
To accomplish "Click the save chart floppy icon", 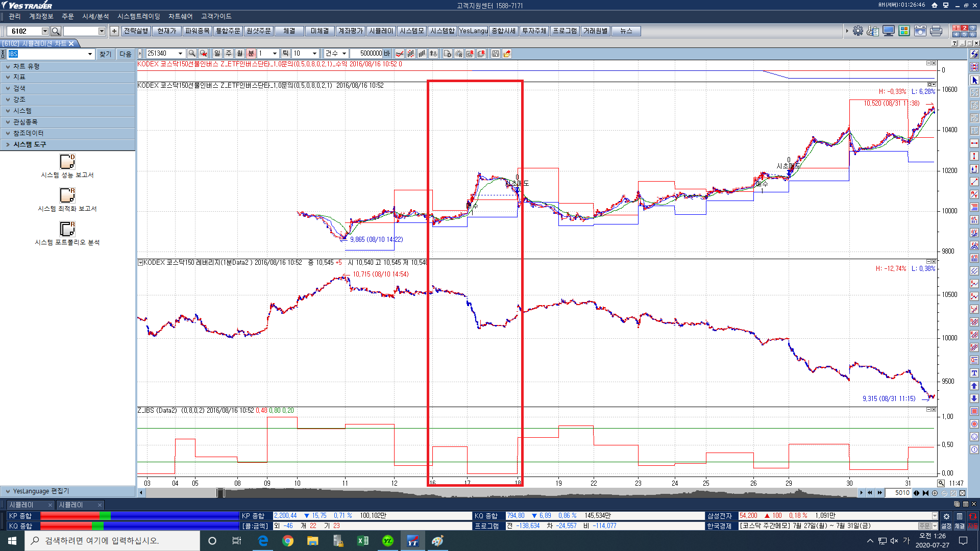I will [x=495, y=54].
